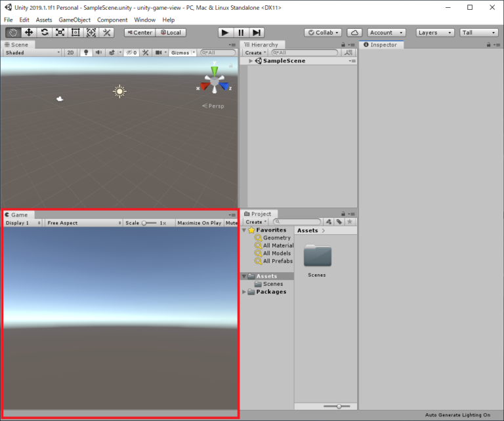
Task: Lock the Inspector panel
Action: [x=488, y=45]
